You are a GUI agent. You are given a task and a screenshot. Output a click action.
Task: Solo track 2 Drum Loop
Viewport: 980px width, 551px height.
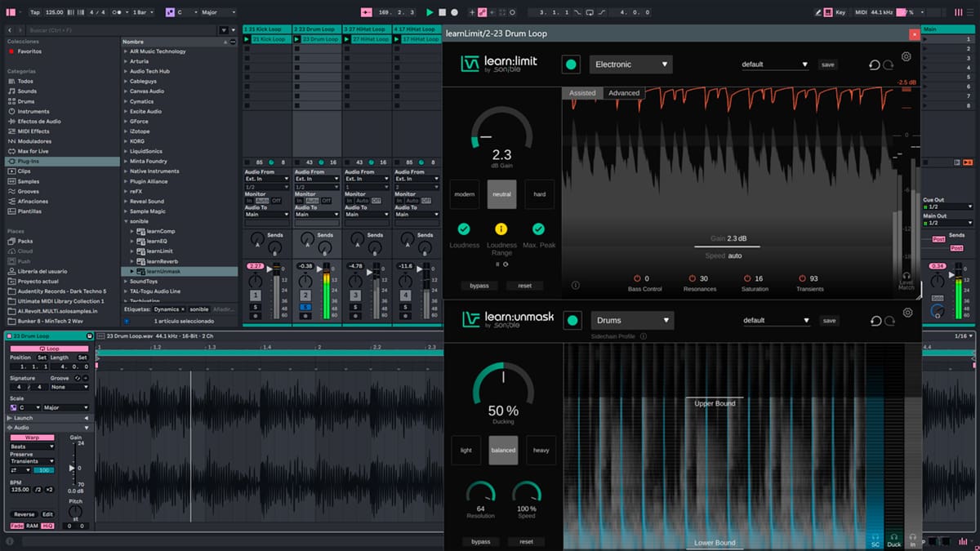click(x=305, y=307)
